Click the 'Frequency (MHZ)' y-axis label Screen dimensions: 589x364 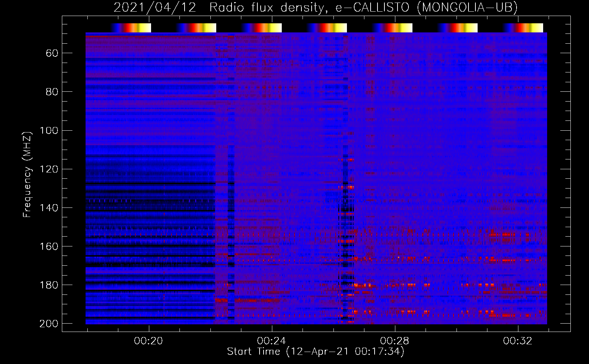[27, 174]
